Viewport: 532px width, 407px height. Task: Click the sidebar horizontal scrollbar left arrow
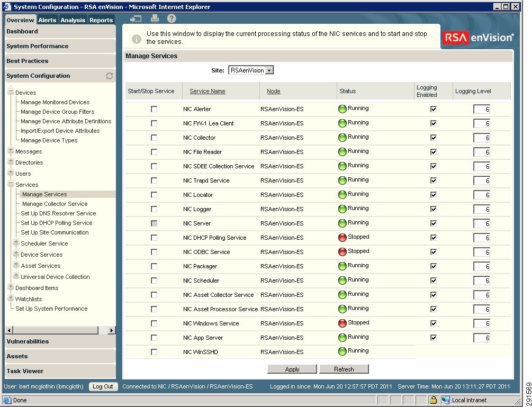10,330
